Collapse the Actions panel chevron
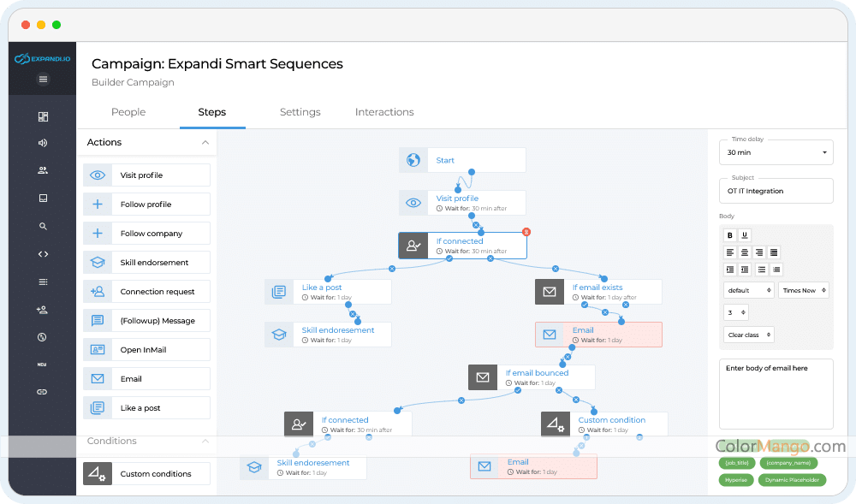This screenshot has width=856, height=504. click(x=205, y=143)
